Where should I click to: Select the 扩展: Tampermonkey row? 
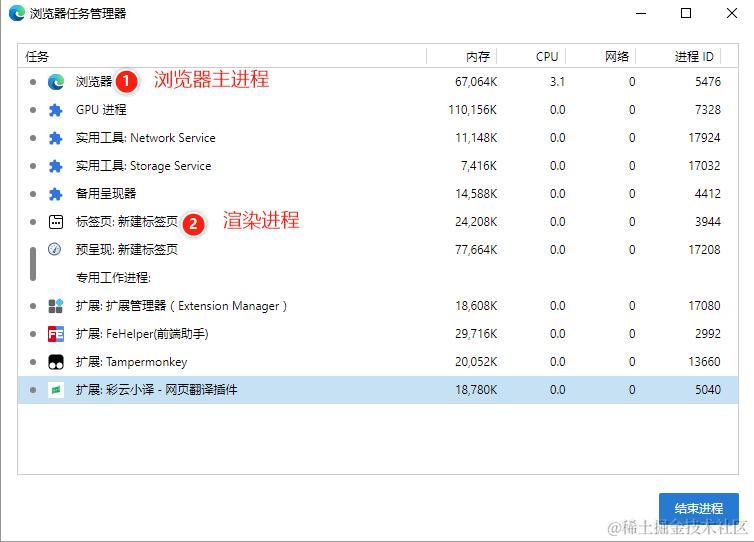(x=378, y=361)
